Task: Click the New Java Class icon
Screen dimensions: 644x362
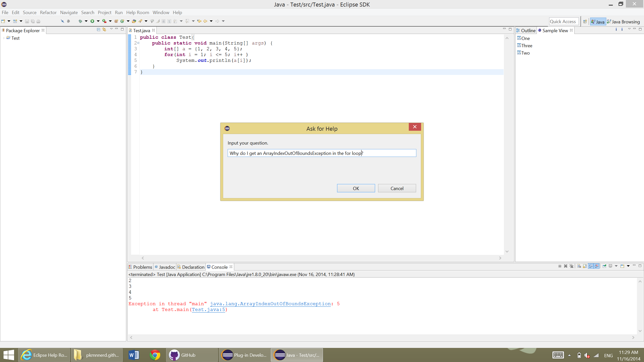Action: (x=122, y=21)
